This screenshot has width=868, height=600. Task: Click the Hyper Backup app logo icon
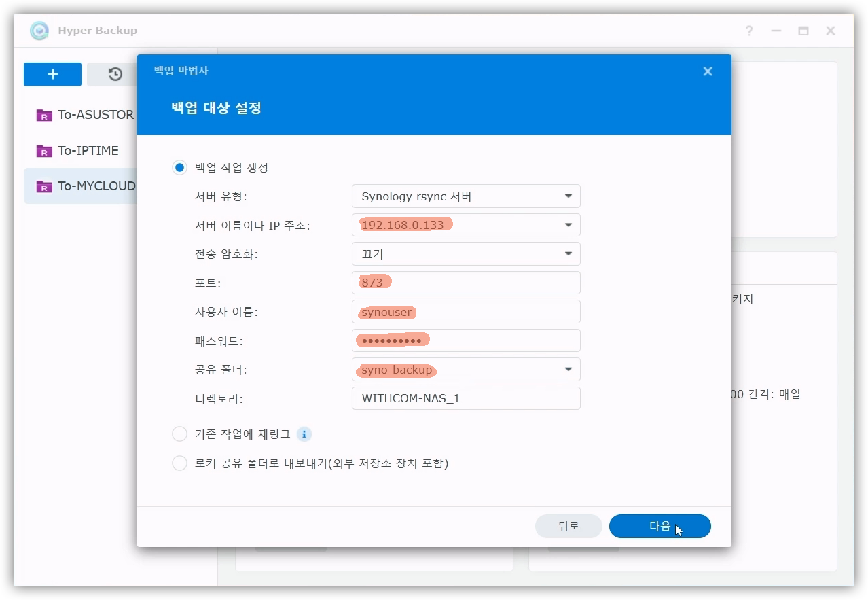(x=39, y=31)
